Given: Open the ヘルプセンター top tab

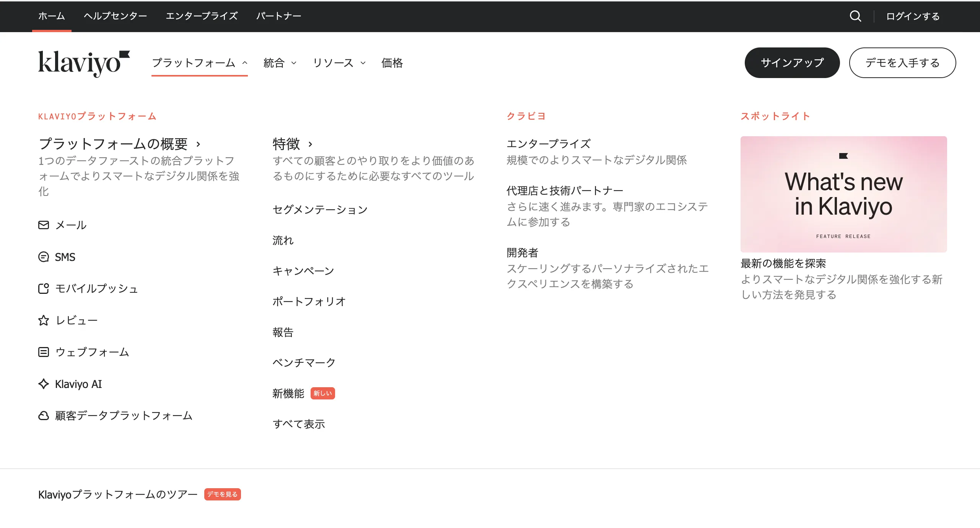Looking at the screenshot, I should click(115, 16).
